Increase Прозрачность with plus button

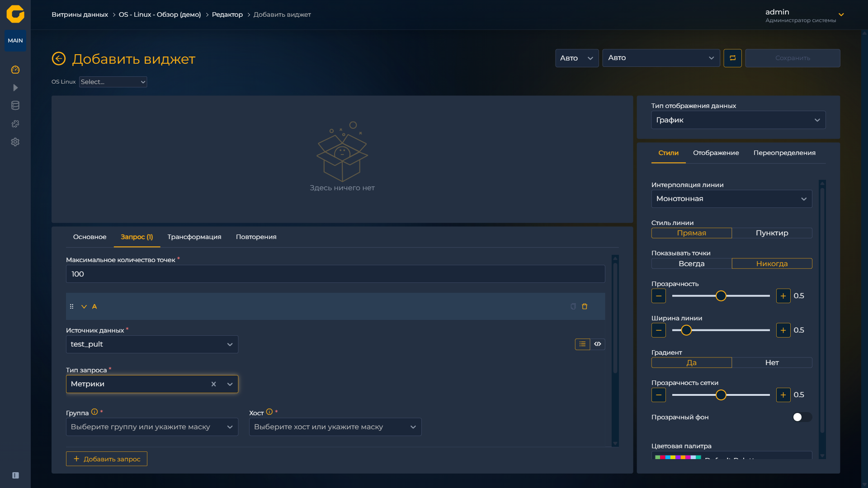tap(783, 296)
